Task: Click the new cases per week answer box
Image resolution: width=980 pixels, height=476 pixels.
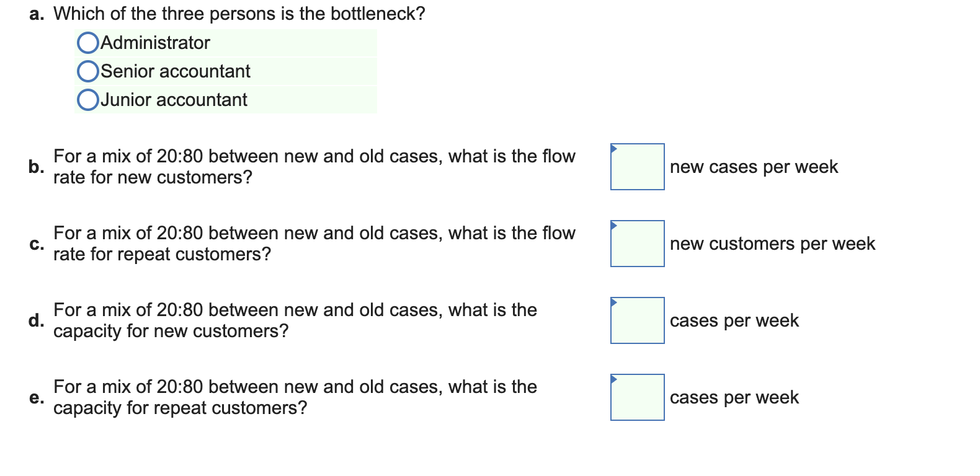Action: point(638,167)
